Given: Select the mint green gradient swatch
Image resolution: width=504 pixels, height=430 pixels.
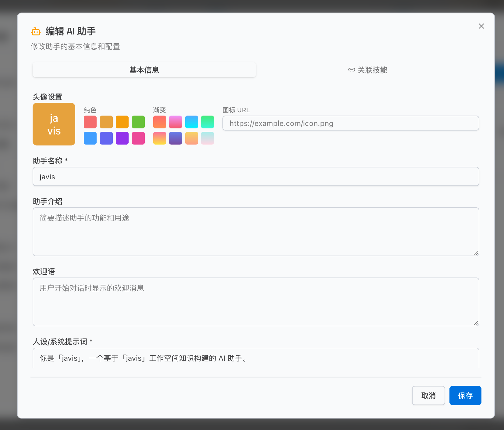Looking at the screenshot, I should point(208,122).
